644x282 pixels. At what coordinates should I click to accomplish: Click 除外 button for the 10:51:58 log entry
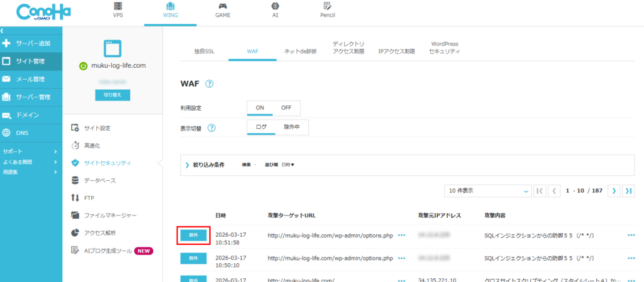tap(193, 236)
